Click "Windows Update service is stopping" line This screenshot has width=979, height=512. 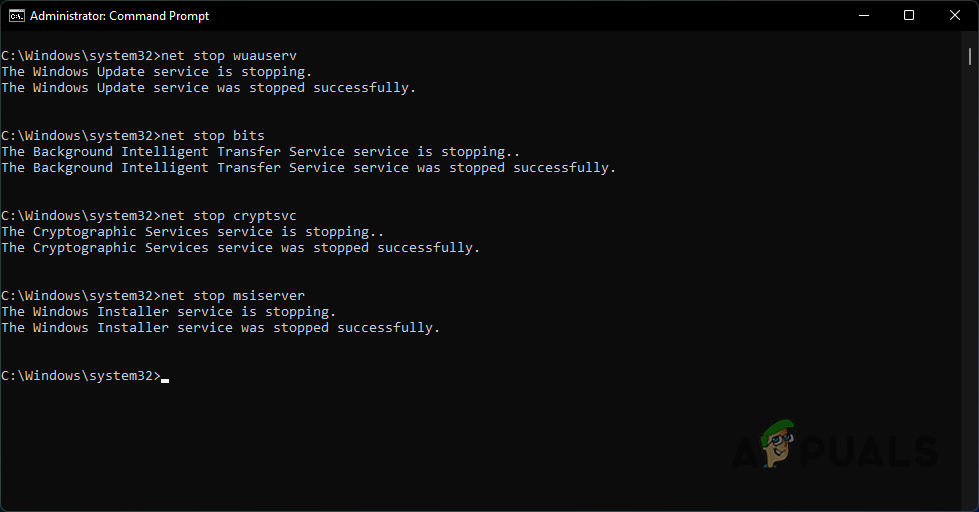click(157, 72)
